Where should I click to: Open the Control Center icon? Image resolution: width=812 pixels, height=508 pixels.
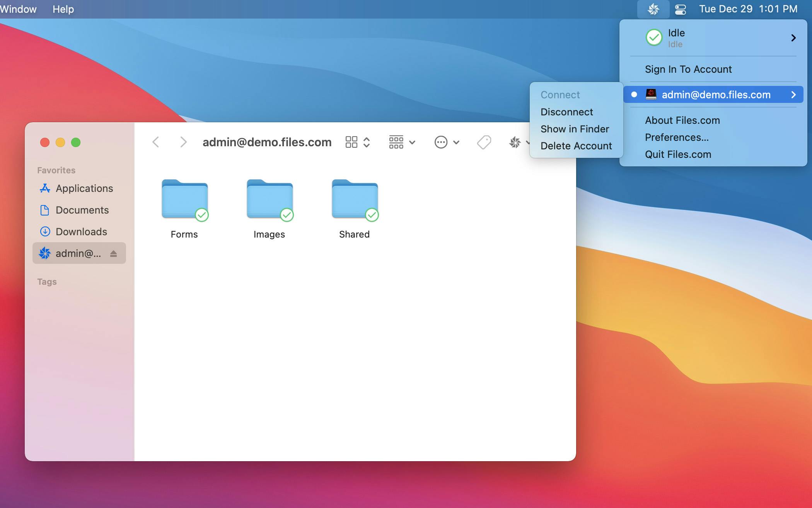click(680, 9)
